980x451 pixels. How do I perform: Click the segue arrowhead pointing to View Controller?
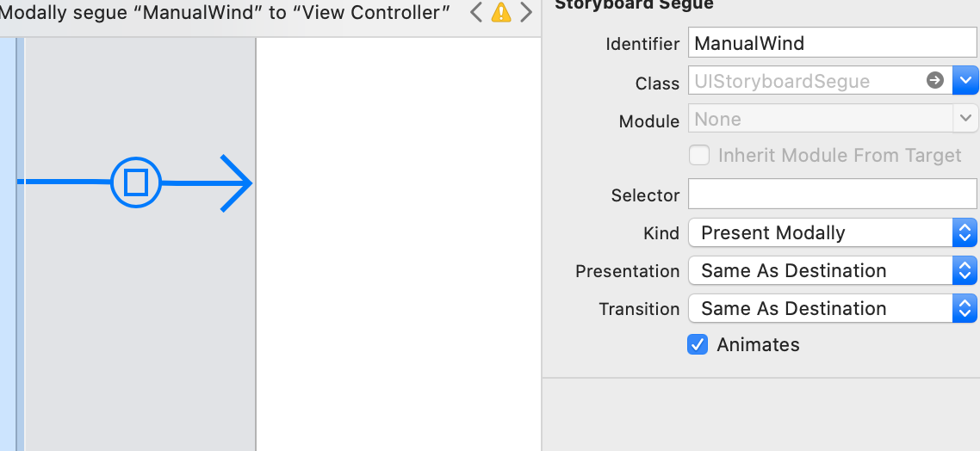point(236,183)
